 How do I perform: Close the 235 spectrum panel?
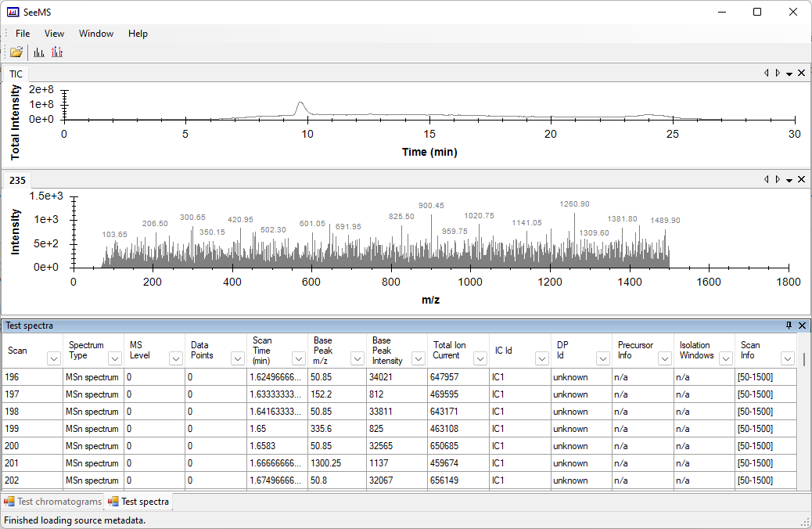click(x=802, y=180)
